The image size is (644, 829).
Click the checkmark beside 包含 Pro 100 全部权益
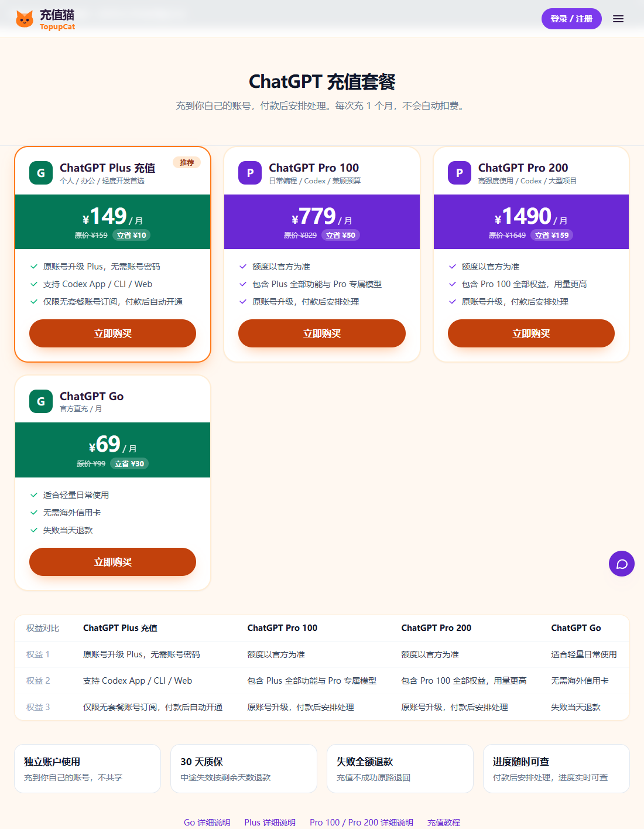[x=453, y=284]
